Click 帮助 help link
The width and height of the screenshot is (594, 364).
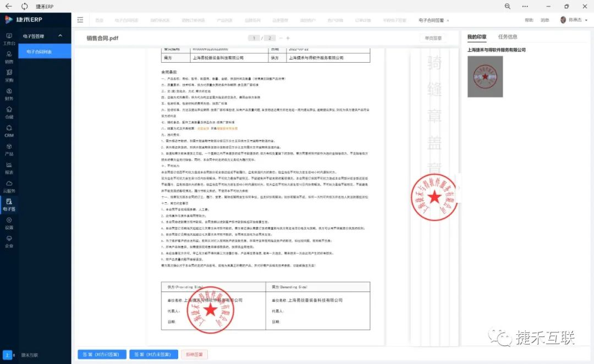(529, 20)
